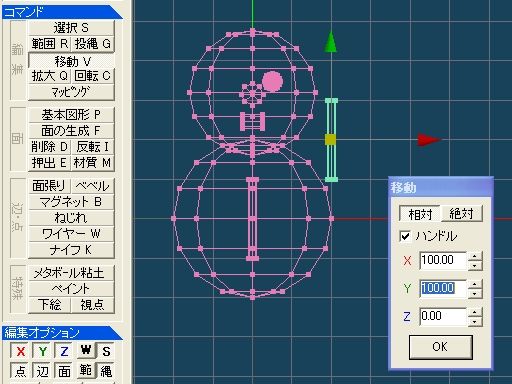This screenshot has height=384, width=512.
Task: Decrease X value with down spinner arrow
Action: [x=475, y=265]
